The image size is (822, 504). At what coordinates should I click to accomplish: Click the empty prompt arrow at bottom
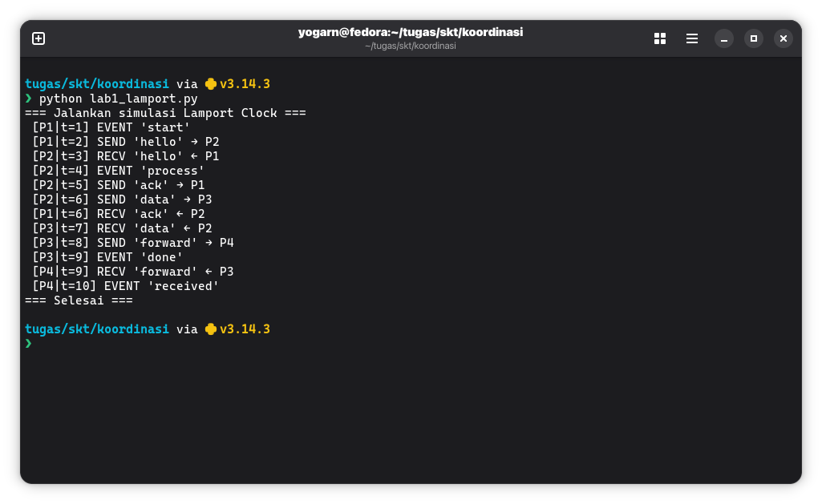(28, 344)
